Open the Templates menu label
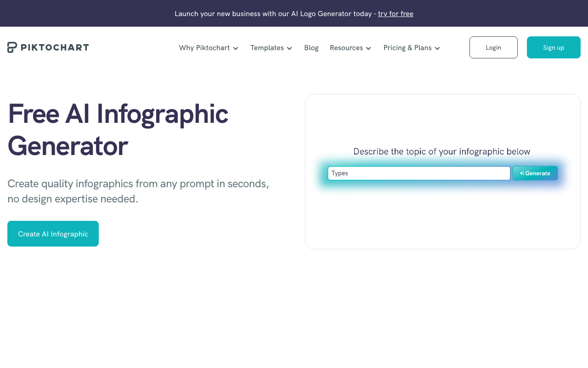The width and height of the screenshot is (588, 368). click(x=267, y=48)
